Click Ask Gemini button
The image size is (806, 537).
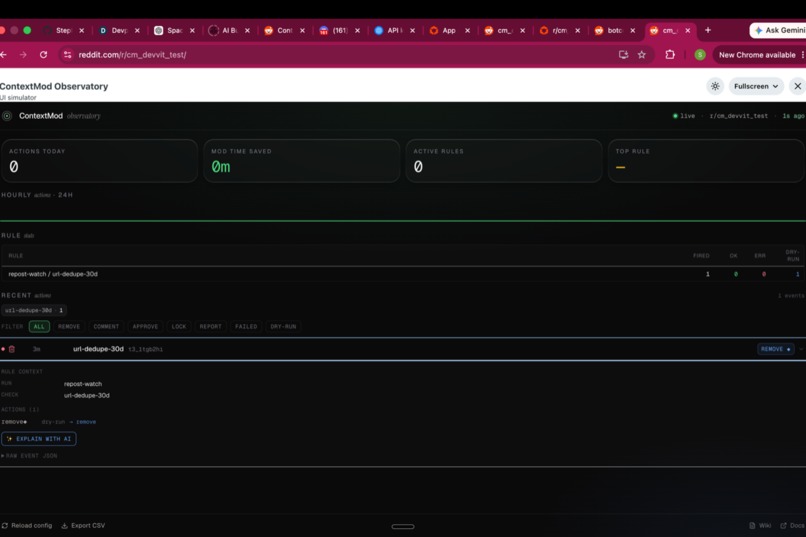[x=779, y=30]
